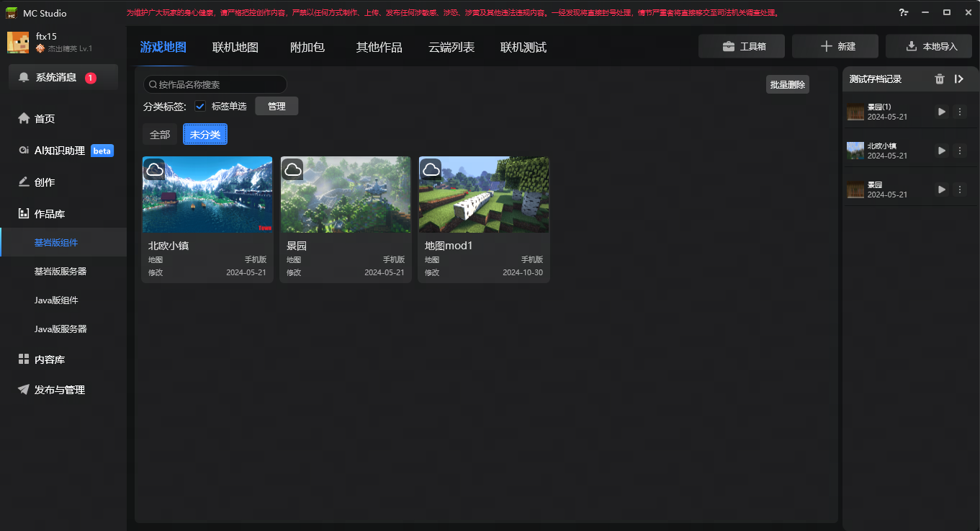The height and width of the screenshot is (531, 980).
Task: Toggle the 标签单选 checkbox
Action: [x=200, y=106]
